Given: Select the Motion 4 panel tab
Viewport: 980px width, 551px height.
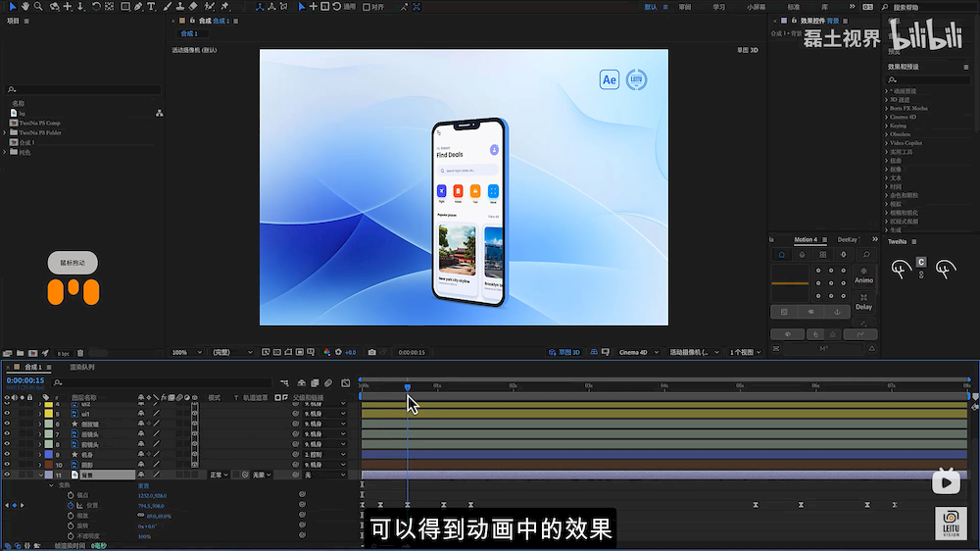Looking at the screenshot, I should click(805, 239).
